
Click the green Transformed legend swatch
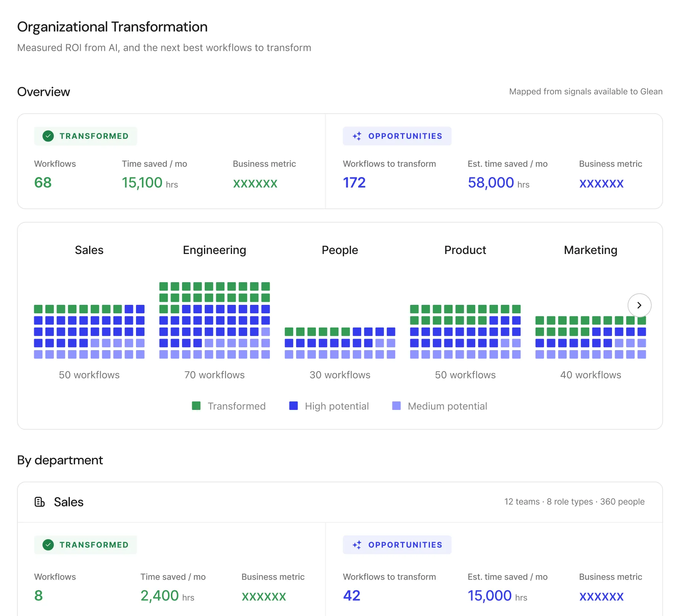tap(196, 406)
